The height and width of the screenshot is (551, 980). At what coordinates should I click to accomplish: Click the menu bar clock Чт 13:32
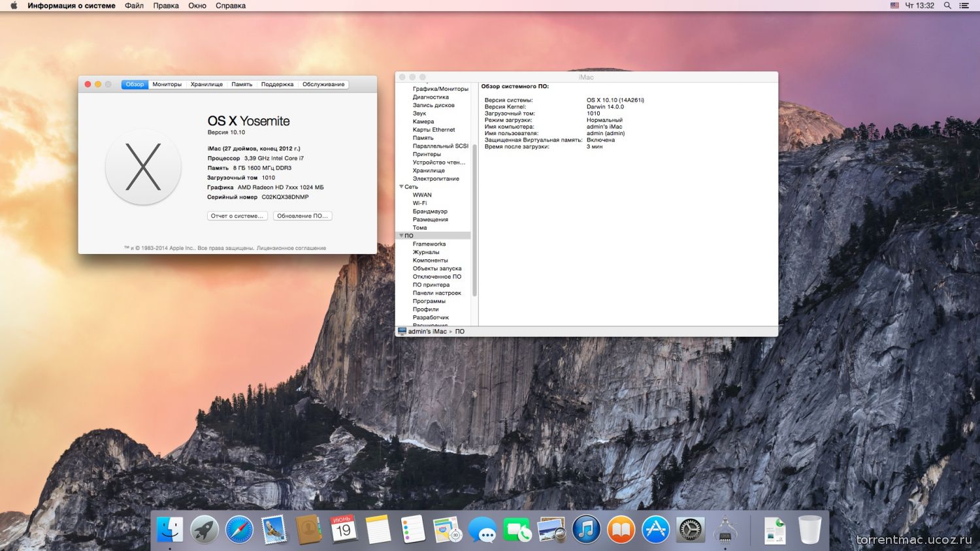[919, 5]
